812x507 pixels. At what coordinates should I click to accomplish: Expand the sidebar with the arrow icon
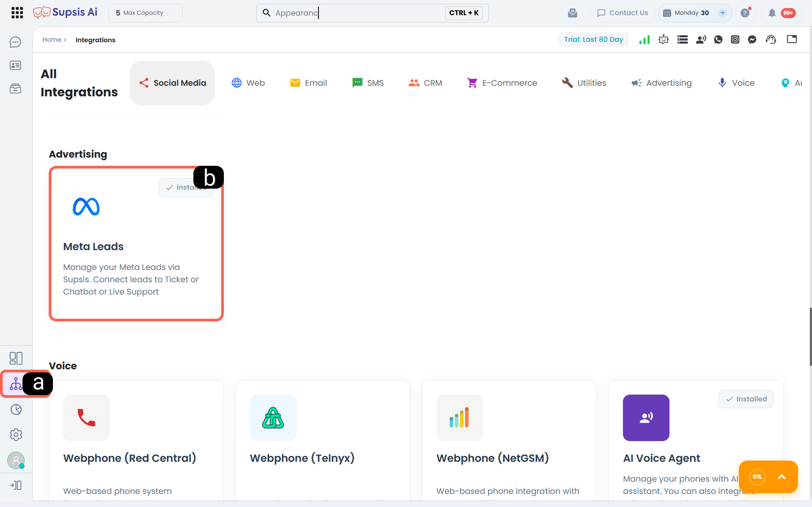(x=16, y=485)
